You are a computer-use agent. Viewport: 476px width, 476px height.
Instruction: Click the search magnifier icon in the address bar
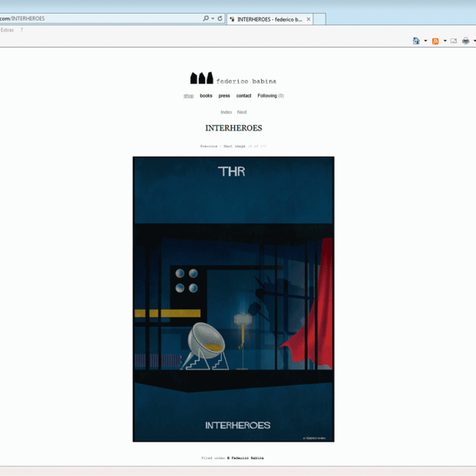[206, 18]
